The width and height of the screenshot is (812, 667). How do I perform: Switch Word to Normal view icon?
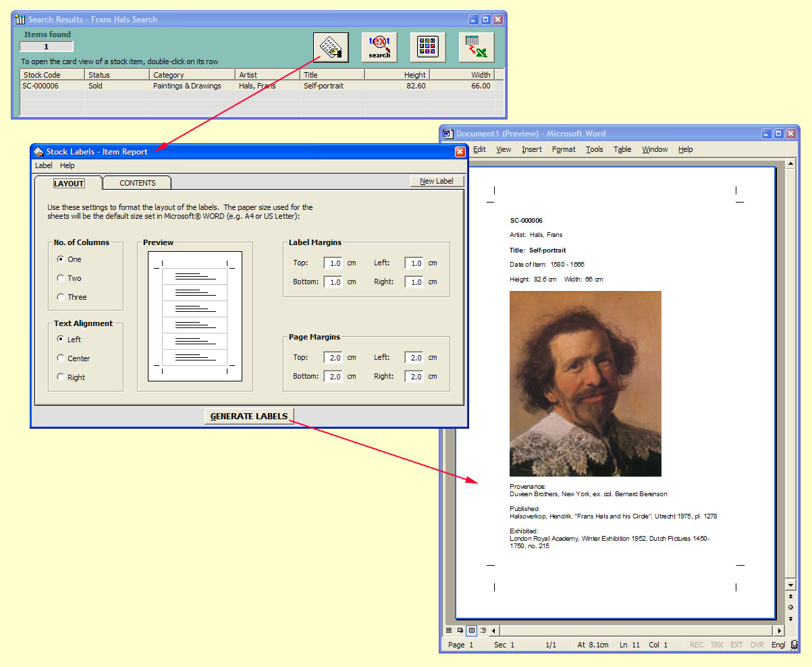coord(449,631)
